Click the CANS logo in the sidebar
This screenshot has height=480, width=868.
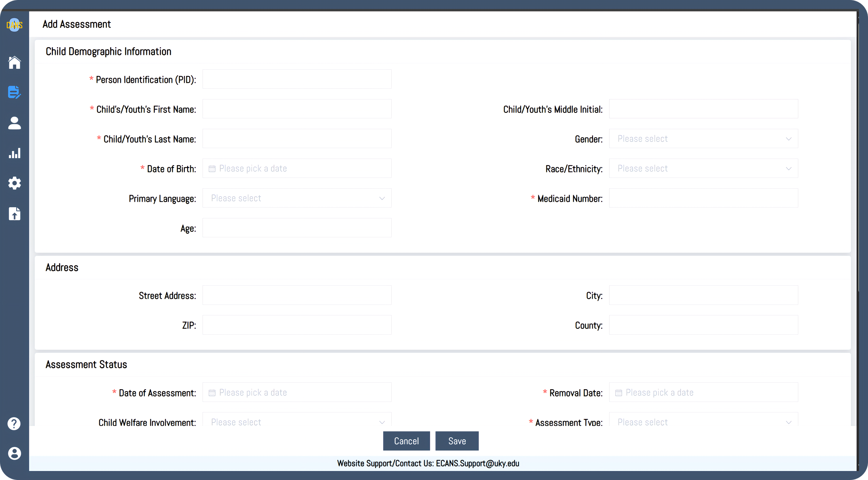pyautogui.click(x=14, y=25)
